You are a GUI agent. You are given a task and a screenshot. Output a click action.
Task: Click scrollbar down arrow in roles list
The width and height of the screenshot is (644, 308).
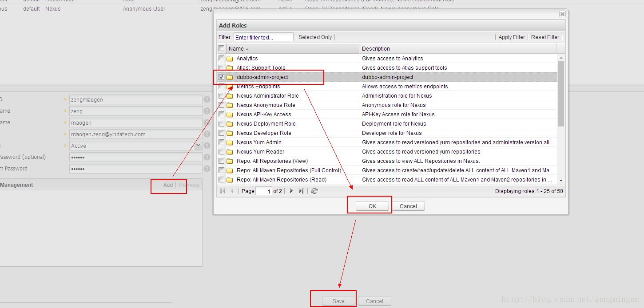(x=561, y=180)
